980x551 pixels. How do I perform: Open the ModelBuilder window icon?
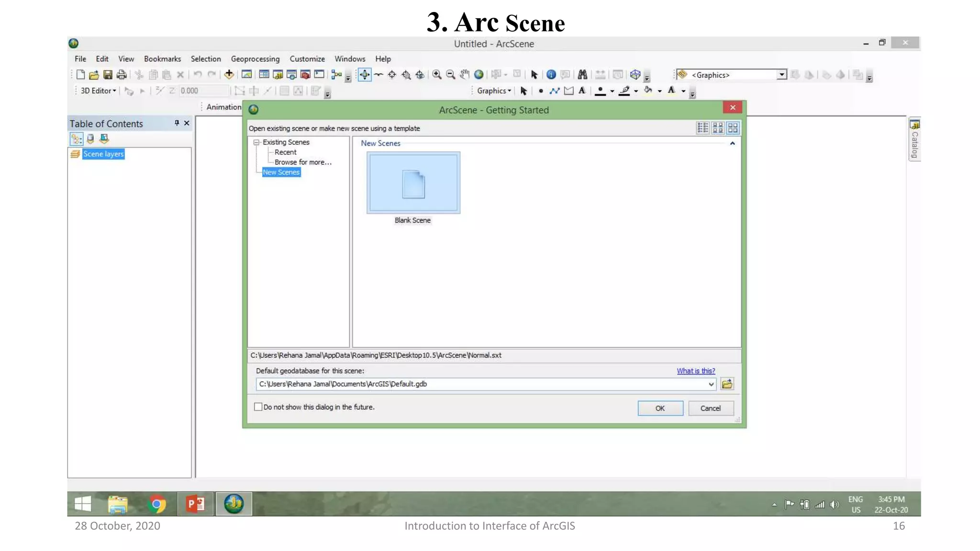336,75
